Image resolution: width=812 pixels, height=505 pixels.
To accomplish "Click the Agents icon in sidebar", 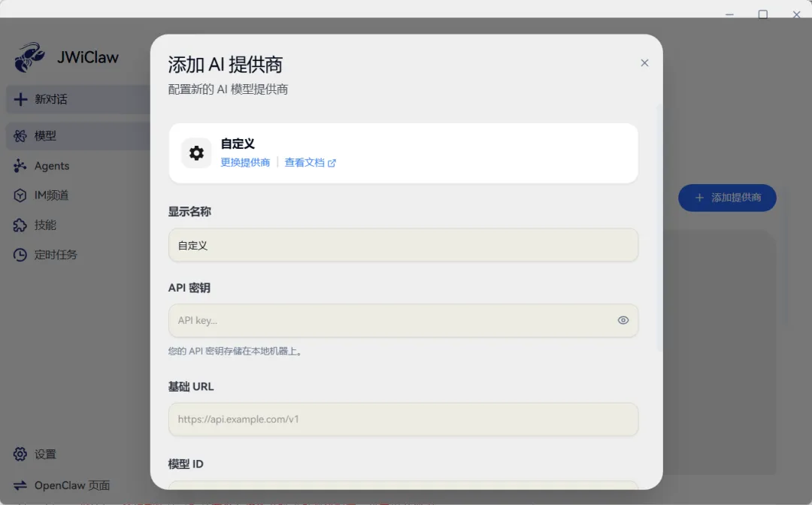I will click(20, 166).
